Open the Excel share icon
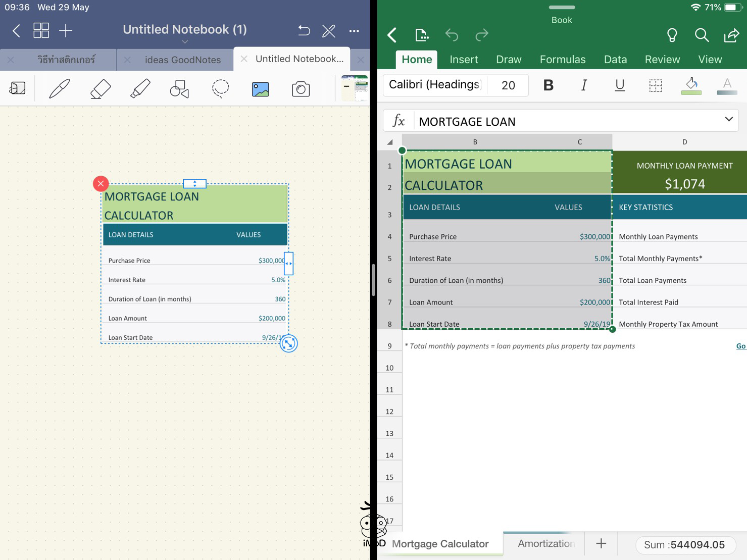This screenshot has height=560, width=747. [731, 35]
